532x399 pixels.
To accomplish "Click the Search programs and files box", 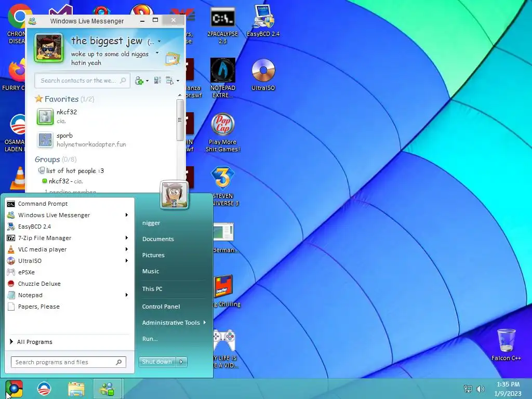I will [69, 362].
